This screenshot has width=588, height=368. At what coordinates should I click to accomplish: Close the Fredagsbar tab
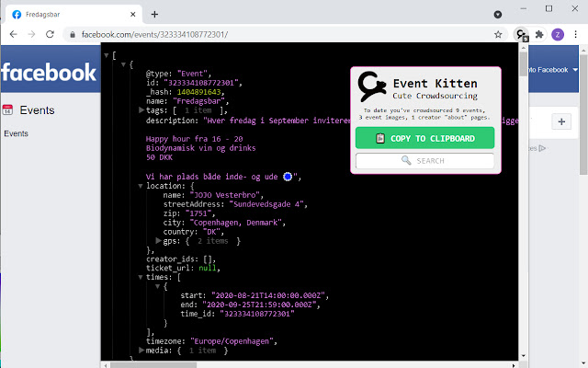click(x=132, y=15)
